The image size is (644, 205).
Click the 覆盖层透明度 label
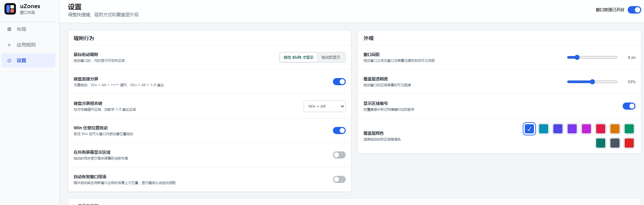[376, 79]
